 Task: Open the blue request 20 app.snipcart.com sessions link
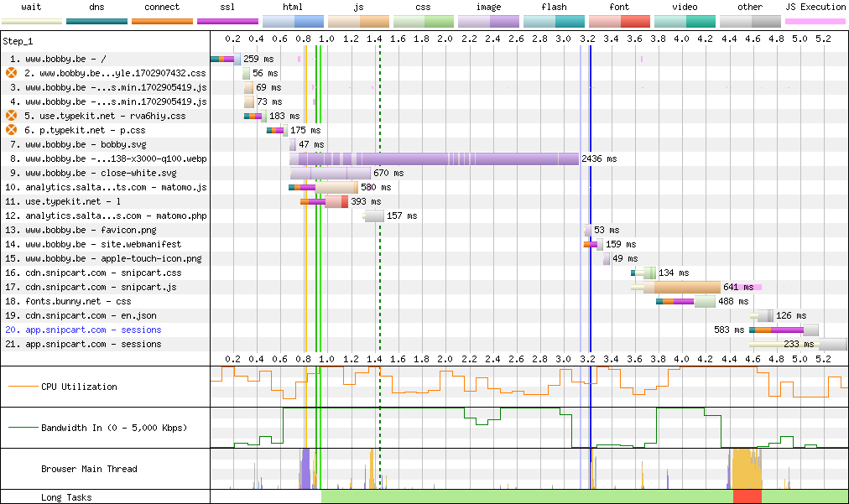coord(83,330)
